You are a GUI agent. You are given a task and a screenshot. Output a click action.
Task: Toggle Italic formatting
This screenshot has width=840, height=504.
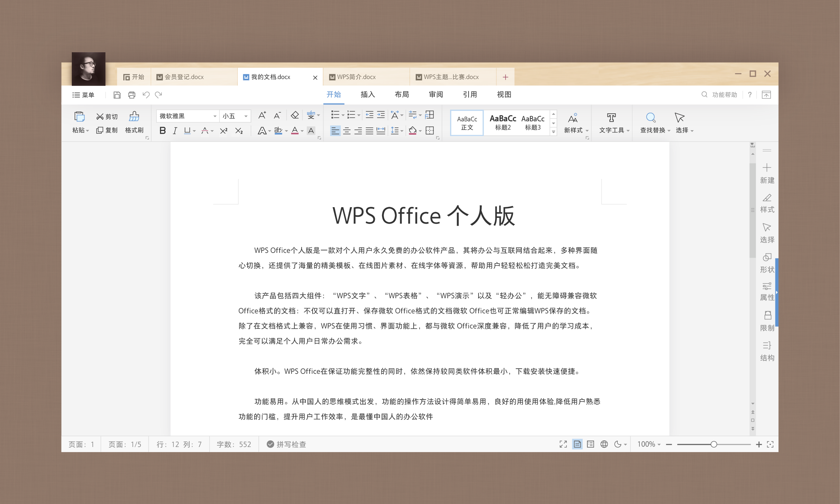[x=175, y=131]
